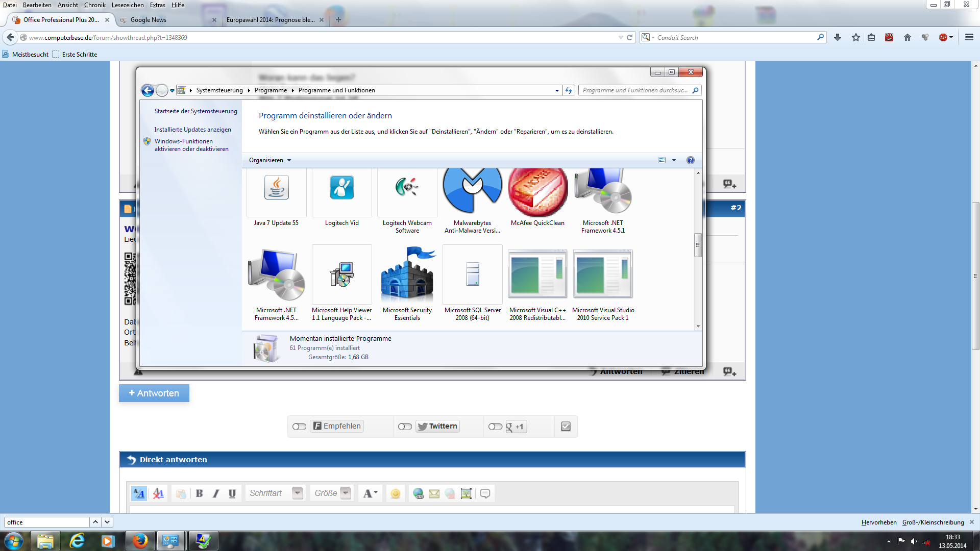Screen dimensions: 980x551
Task: Click Installierte Updates anzeigen link
Action: pyautogui.click(x=192, y=130)
